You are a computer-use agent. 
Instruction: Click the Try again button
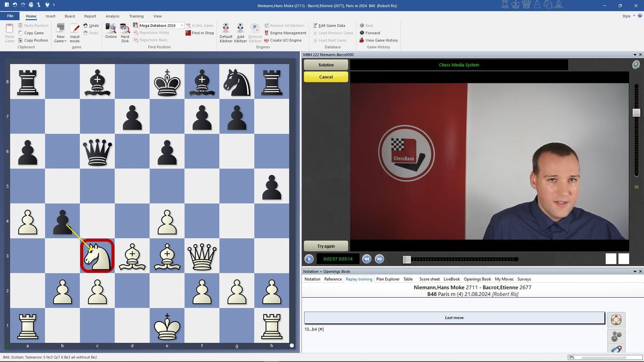(x=326, y=246)
